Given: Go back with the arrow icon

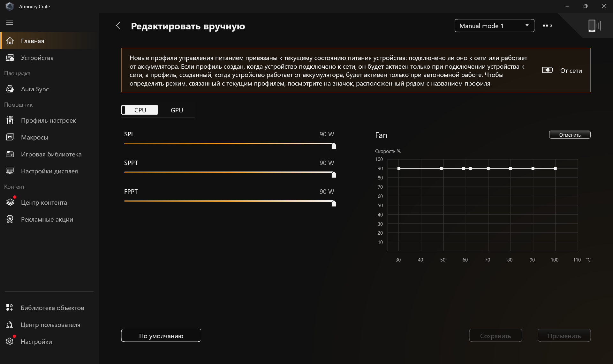Looking at the screenshot, I should click(118, 26).
